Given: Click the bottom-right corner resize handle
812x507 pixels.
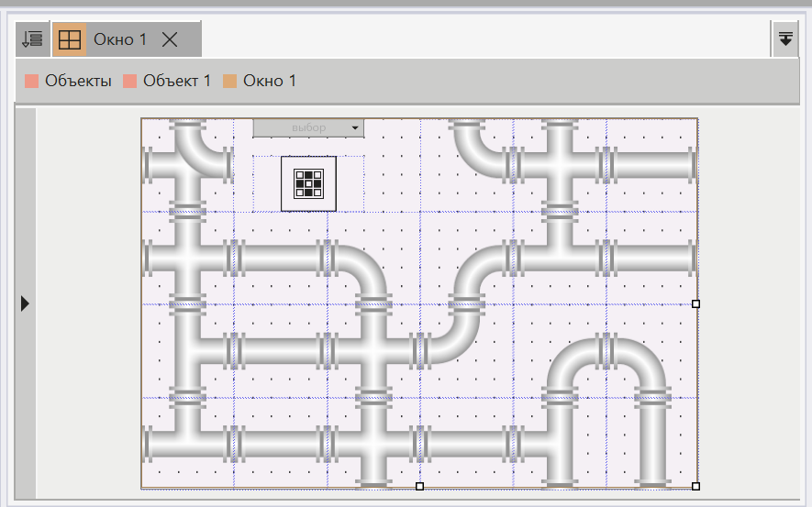Looking at the screenshot, I should [695, 486].
